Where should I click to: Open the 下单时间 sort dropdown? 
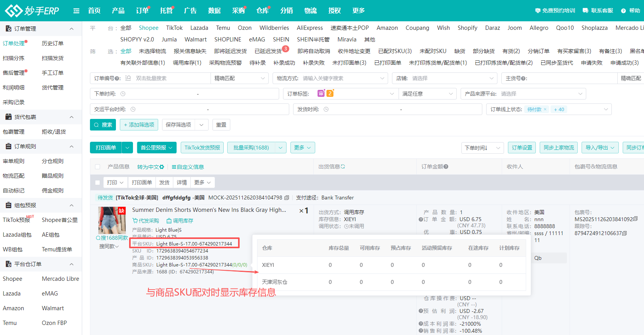[x=483, y=148]
